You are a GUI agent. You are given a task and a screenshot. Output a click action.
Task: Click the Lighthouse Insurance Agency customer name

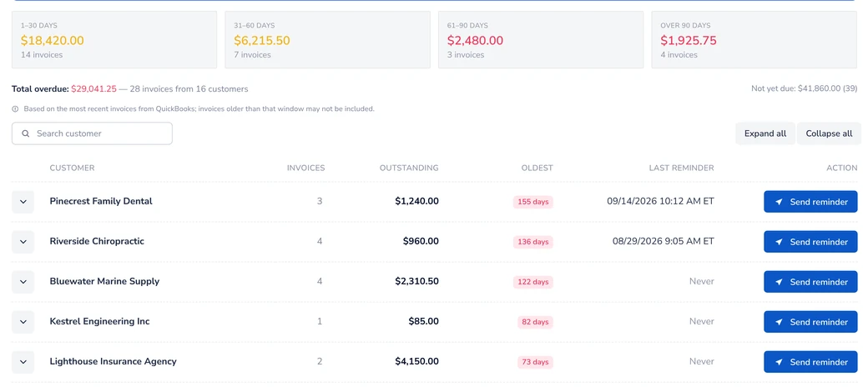(x=113, y=361)
